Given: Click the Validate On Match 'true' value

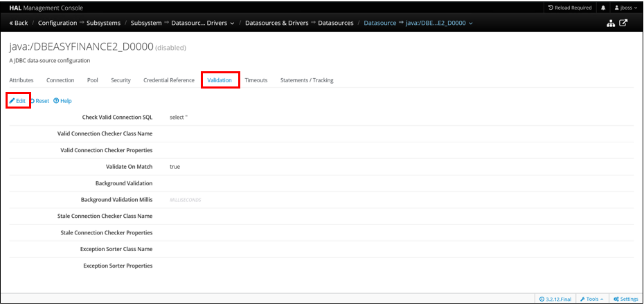Looking at the screenshot, I should (175, 167).
